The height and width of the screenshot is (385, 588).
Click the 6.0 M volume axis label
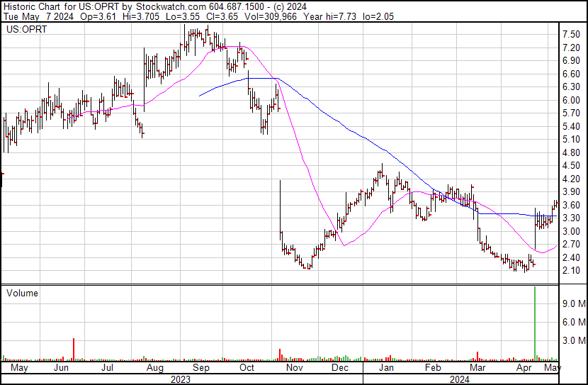click(x=572, y=322)
